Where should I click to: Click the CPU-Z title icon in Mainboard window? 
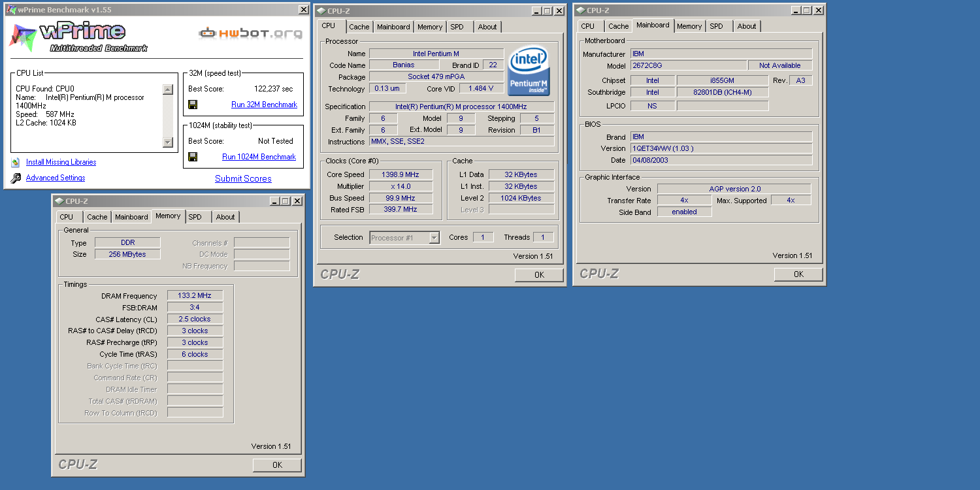click(x=581, y=10)
